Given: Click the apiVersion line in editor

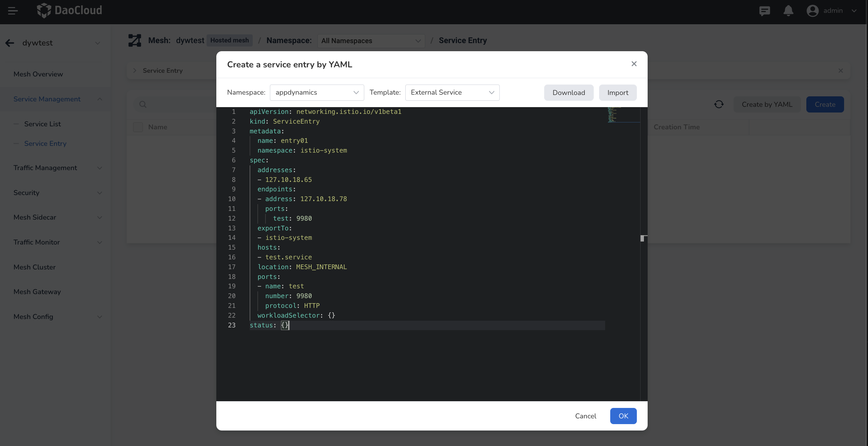Looking at the screenshot, I should 325,112.
